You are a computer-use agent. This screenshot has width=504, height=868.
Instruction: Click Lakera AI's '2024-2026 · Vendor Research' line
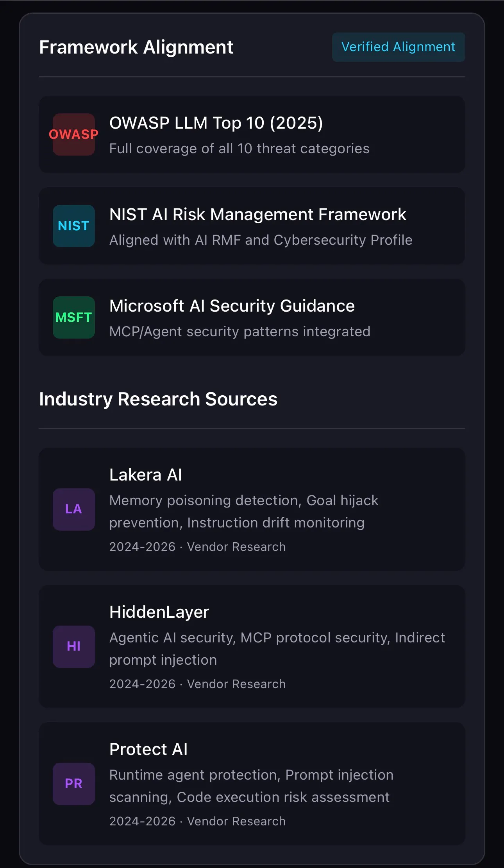[x=198, y=547]
